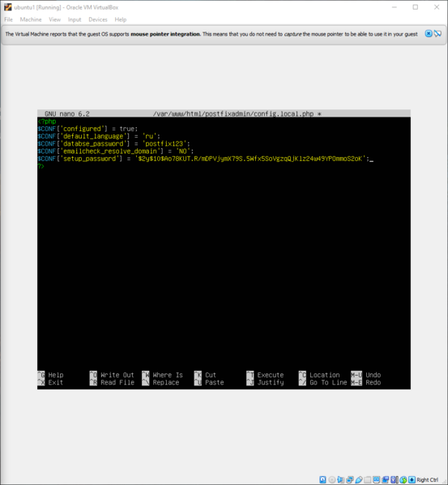This screenshot has height=485, width=448.
Task: Click the M-E Redo shortcut
Action: coord(366,382)
